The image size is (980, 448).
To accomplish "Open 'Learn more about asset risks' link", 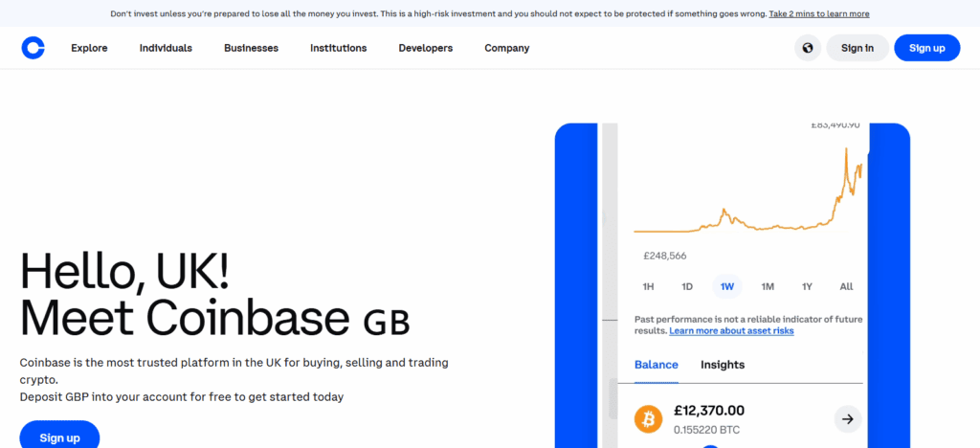I will pyautogui.click(x=731, y=330).
